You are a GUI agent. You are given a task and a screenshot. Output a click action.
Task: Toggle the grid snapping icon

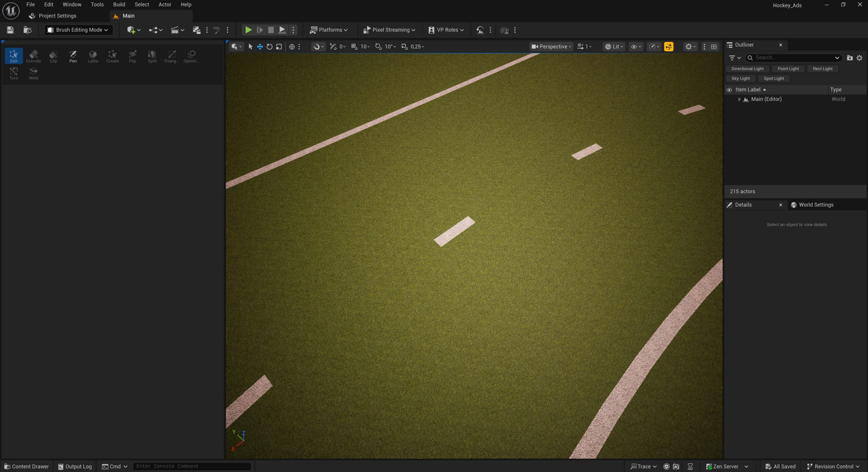pyautogui.click(x=354, y=46)
